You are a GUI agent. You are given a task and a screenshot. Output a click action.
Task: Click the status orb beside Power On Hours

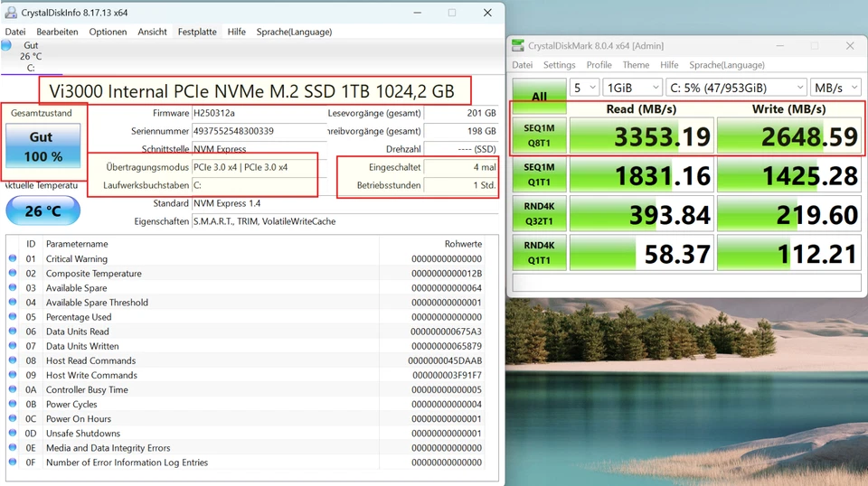pyautogui.click(x=13, y=419)
